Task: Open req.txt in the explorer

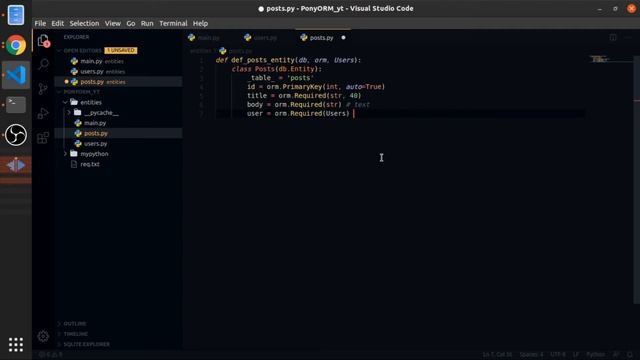Action: pos(118,164)
